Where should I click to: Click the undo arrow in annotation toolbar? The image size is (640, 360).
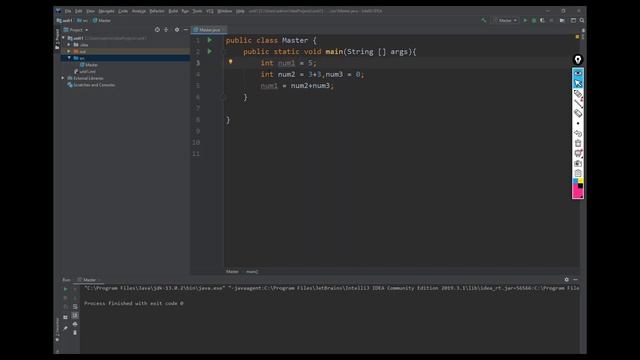pos(578,133)
